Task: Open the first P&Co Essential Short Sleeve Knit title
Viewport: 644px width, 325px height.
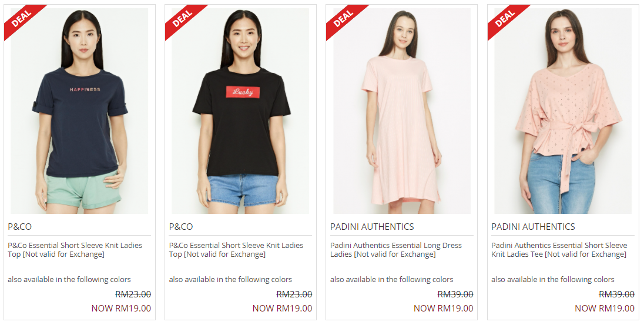Action: (x=75, y=250)
